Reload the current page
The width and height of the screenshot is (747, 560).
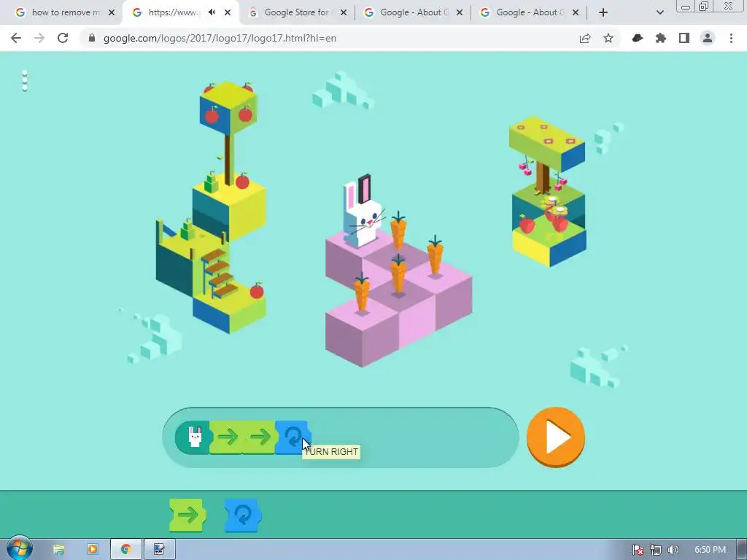(63, 38)
